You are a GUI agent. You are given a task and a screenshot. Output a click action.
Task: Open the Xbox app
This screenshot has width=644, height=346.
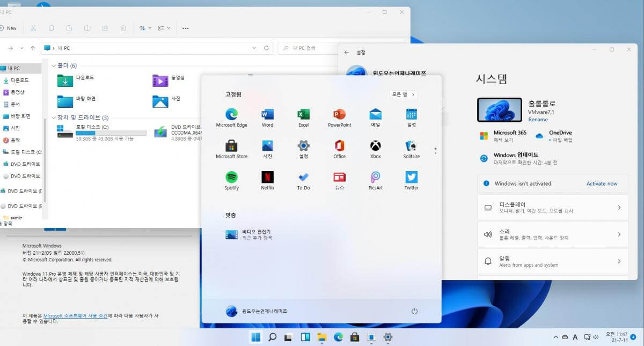tap(375, 149)
